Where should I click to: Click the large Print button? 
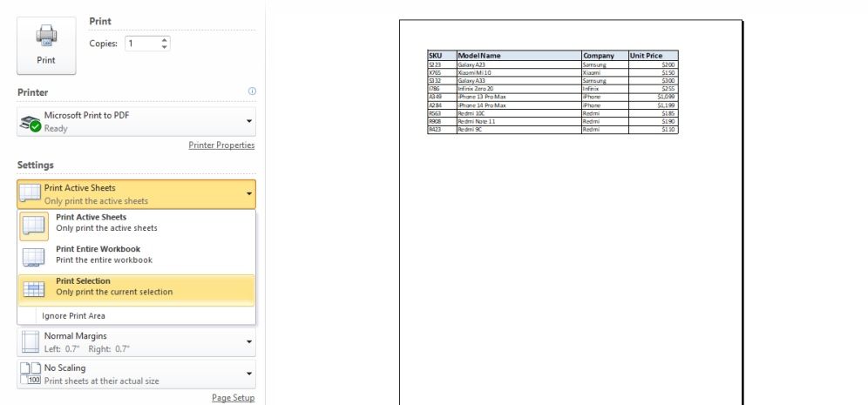coord(46,46)
